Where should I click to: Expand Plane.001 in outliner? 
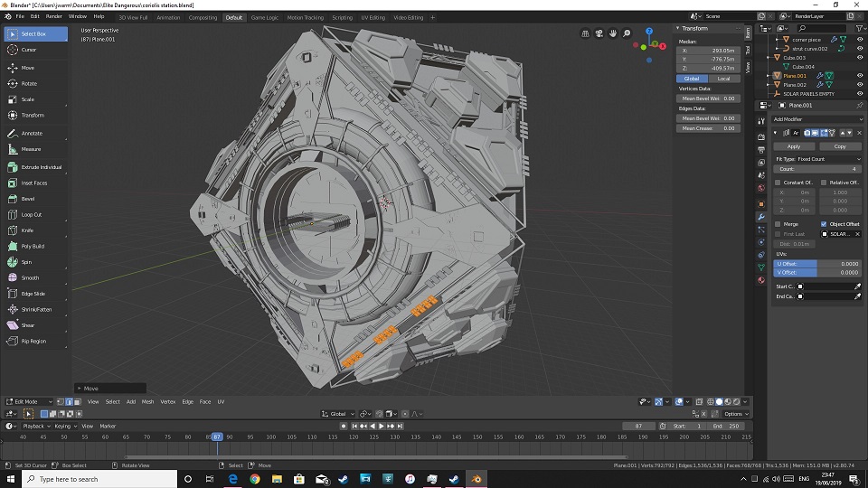pyautogui.click(x=768, y=76)
